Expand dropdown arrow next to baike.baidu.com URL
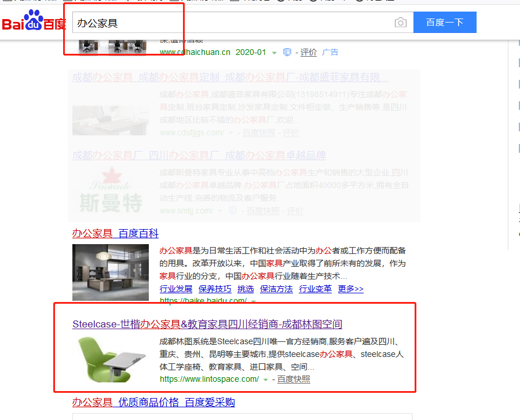520x420 pixels. 254,301
